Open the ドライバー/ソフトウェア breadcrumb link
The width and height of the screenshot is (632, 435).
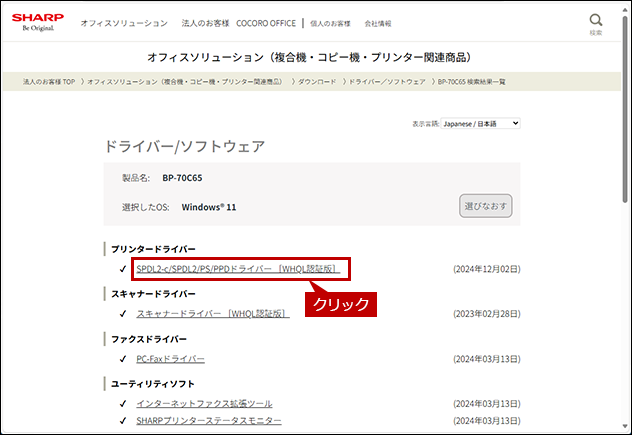click(x=387, y=82)
